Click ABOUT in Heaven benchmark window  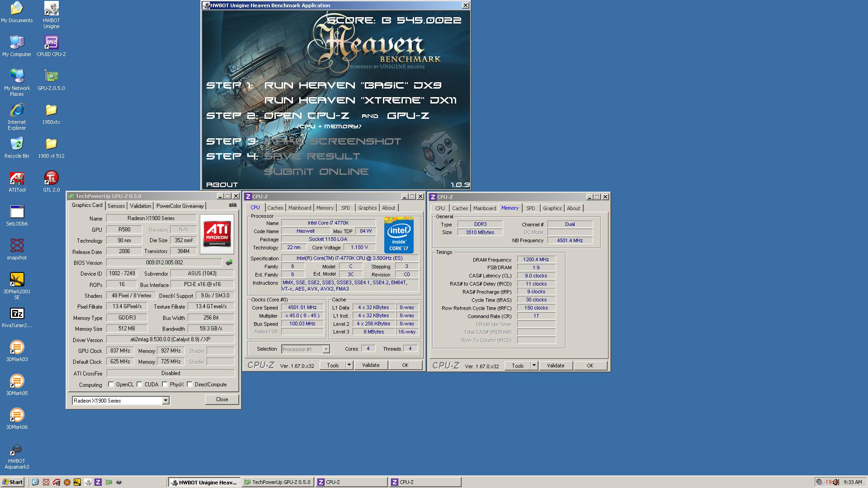[222, 184]
